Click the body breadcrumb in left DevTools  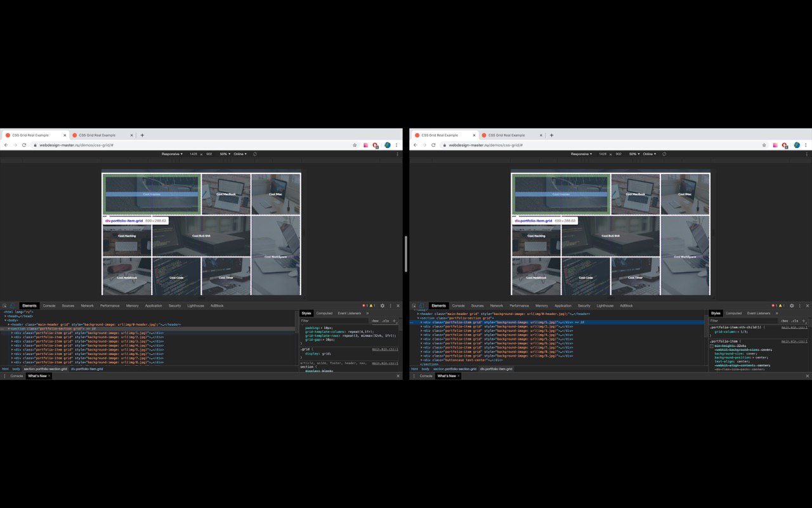(x=16, y=369)
